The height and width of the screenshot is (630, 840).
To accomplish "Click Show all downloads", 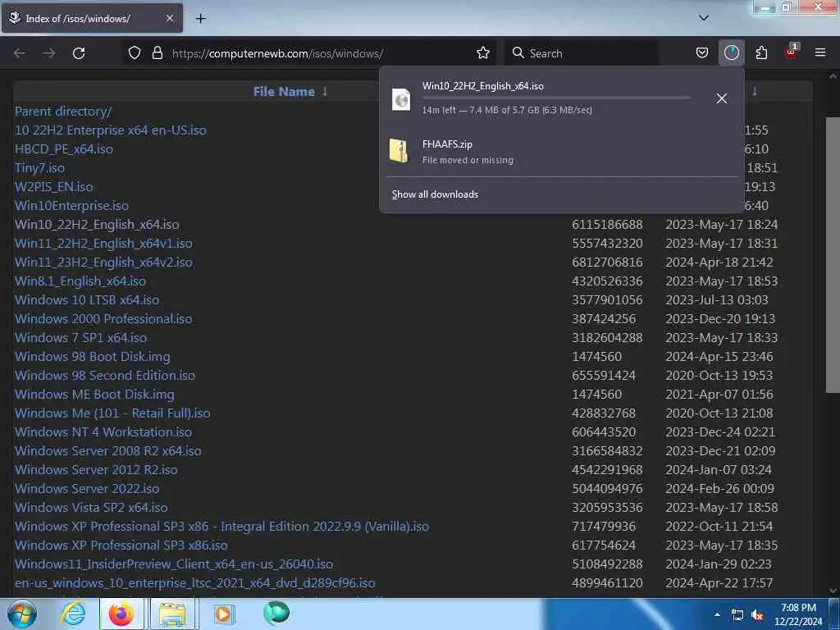I will [x=435, y=194].
